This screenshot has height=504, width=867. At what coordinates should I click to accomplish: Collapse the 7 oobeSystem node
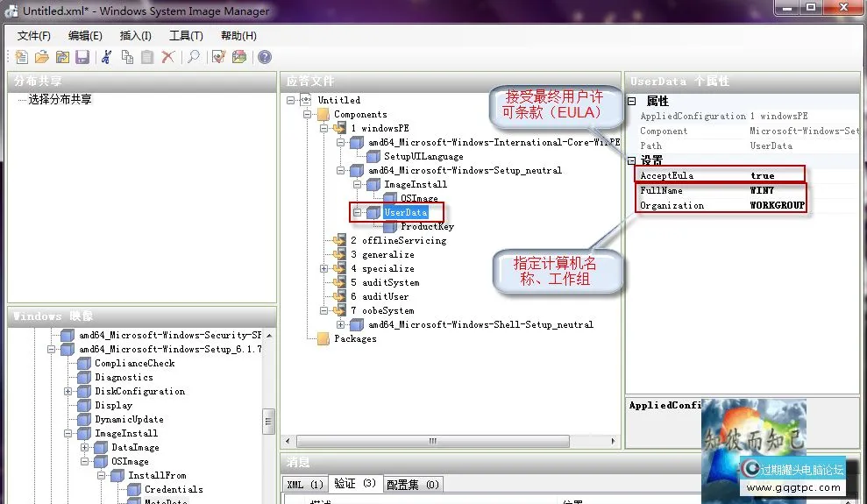(324, 310)
